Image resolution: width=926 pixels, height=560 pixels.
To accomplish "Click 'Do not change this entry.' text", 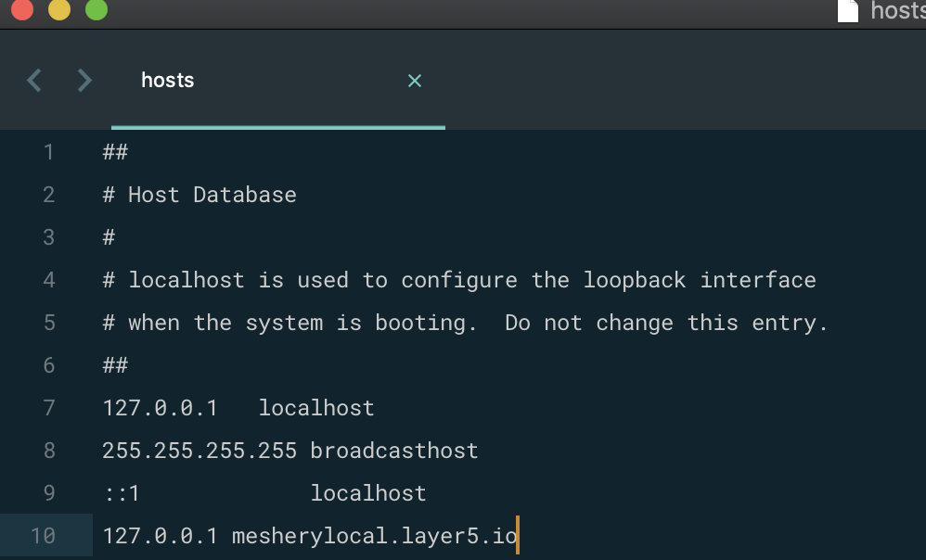I will [666, 324].
